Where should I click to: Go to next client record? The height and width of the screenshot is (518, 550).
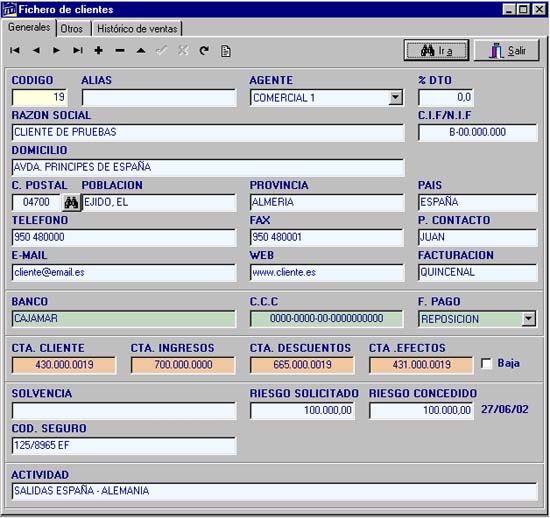click(x=56, y=51)
